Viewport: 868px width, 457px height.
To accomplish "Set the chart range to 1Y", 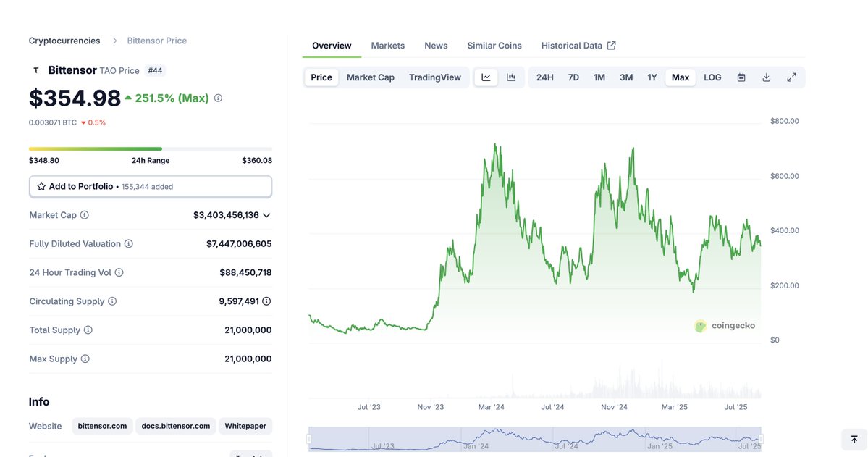I will (x=652, y=77).
